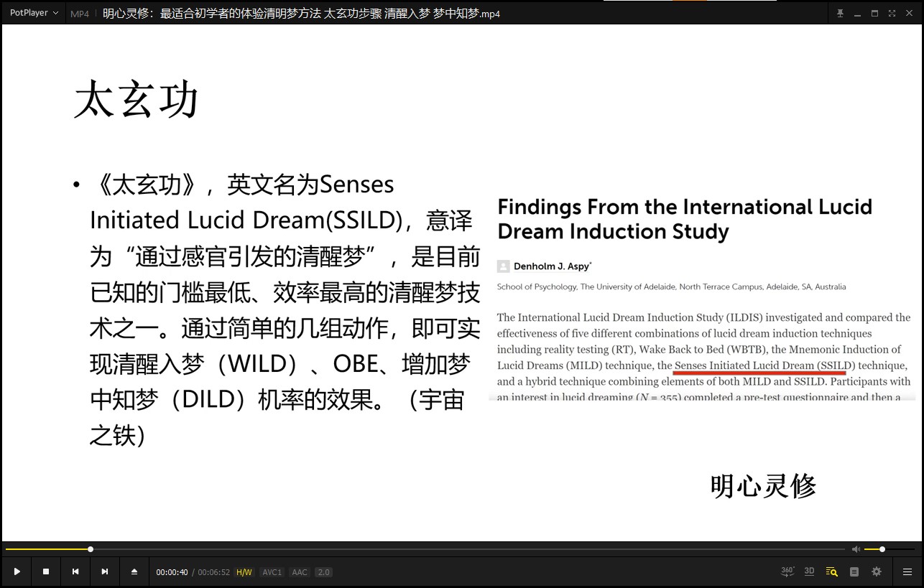Image resolution: width=924 pixels, height=588 pixels.
Task: Open the settings gear control panel
Action: point(877,571)
